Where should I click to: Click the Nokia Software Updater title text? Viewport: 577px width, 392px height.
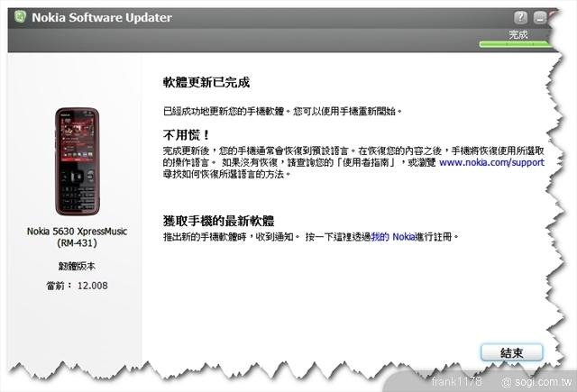click(x=102, y=17)
